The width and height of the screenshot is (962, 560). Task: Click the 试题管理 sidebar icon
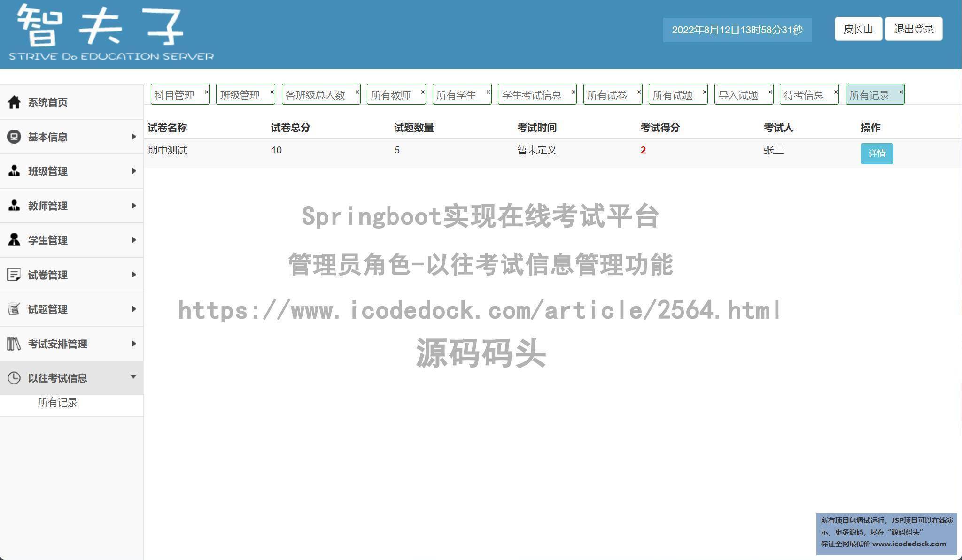click(x=14, y=309)
